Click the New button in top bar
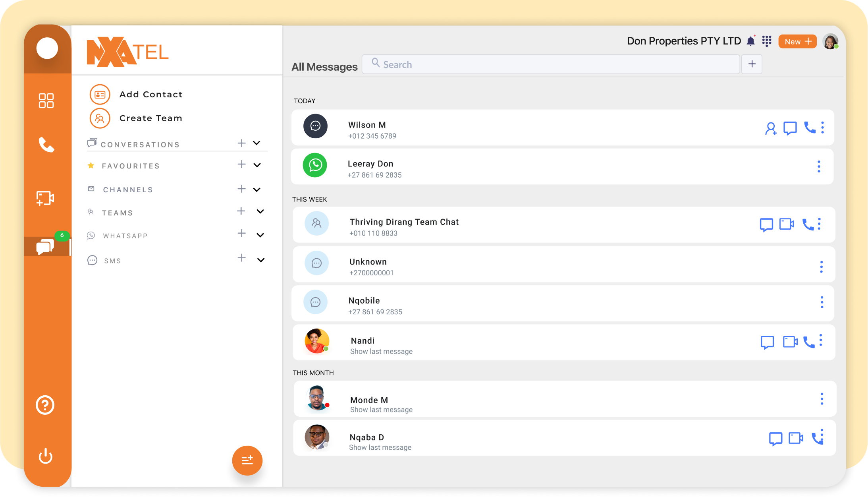 pos(797,41)
